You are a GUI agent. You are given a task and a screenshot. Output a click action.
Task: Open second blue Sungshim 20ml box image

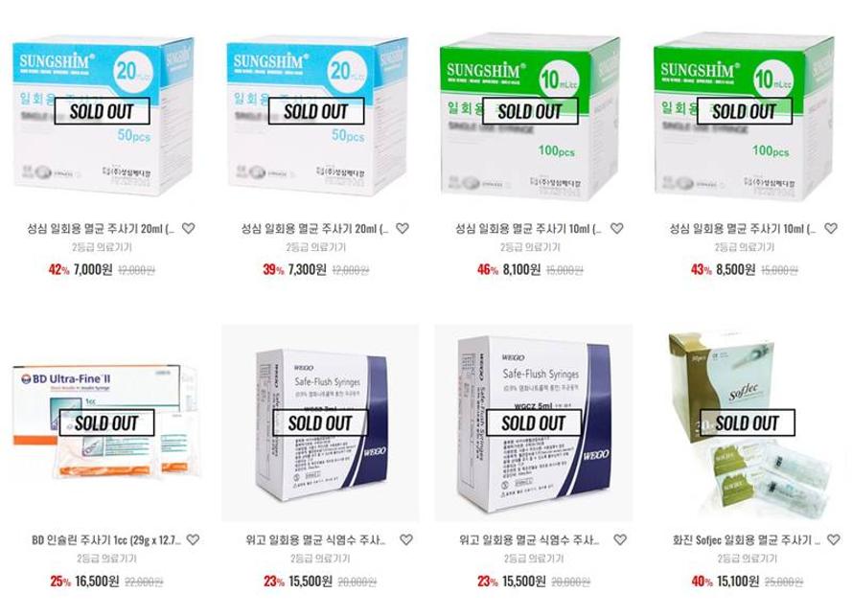pos(317,115)
